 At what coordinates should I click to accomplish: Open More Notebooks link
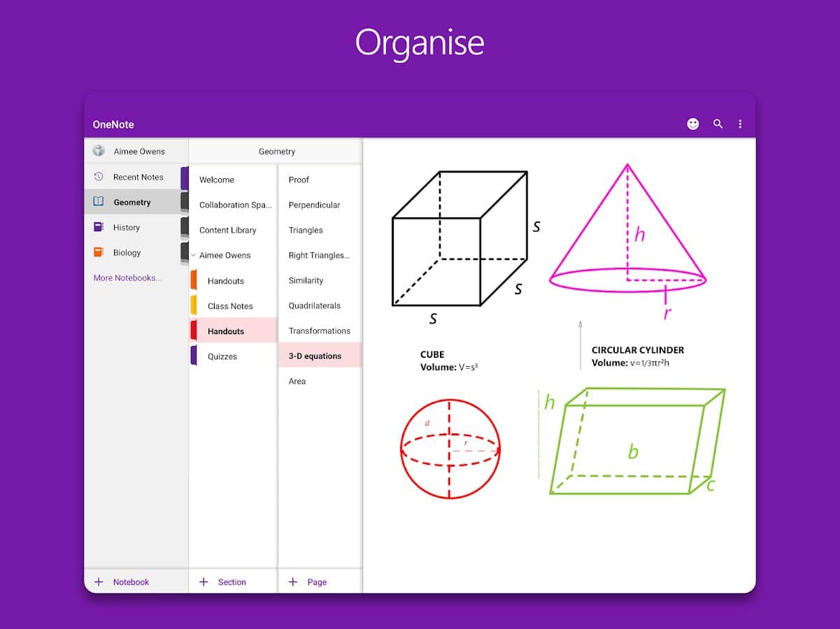pos(127,277)
